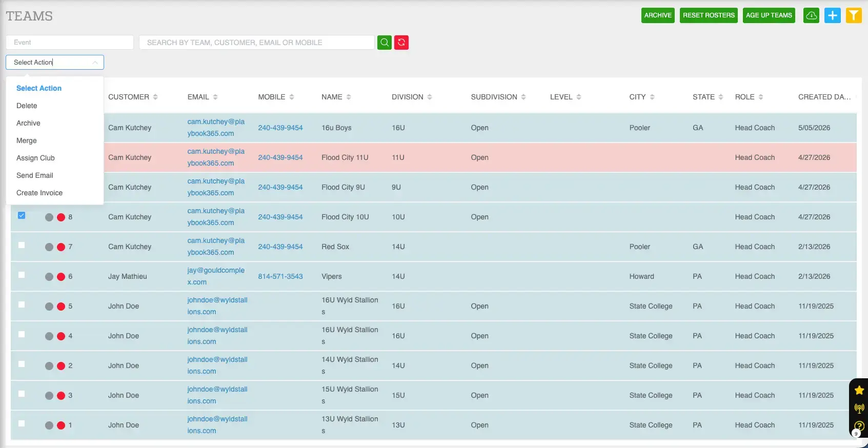Choose Delete from the action menu
Image resolution: width=868 pixels, height=448 pixels.
click(55, 106)
